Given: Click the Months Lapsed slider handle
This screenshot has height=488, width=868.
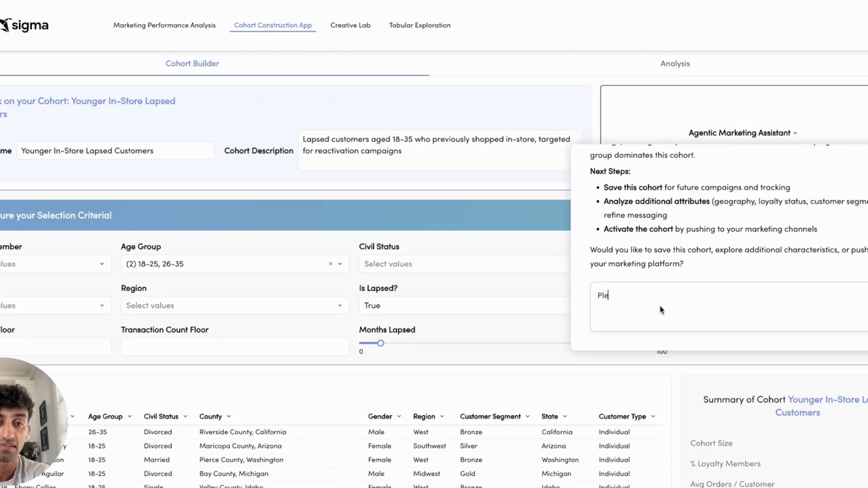Looking at the screenshot, I should tap(380, 343).
